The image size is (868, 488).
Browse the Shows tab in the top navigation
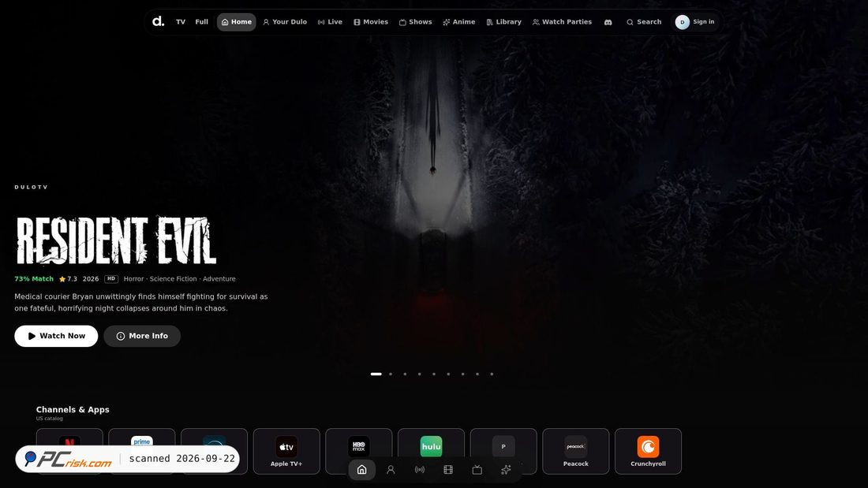416,22
